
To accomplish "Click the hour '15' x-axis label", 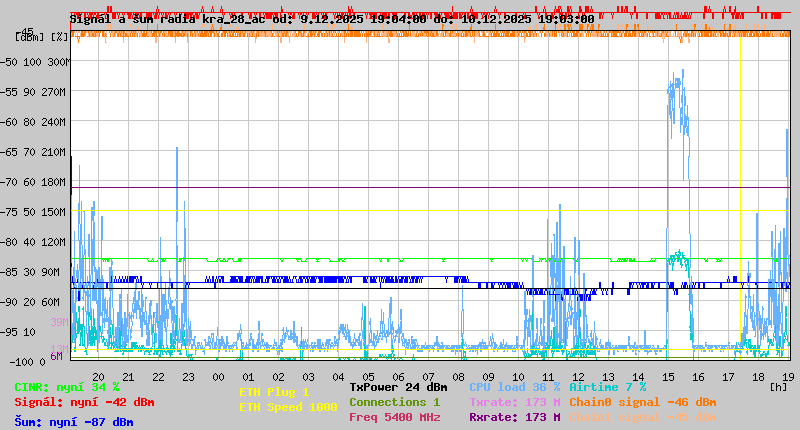I will [x=668, y=377].
